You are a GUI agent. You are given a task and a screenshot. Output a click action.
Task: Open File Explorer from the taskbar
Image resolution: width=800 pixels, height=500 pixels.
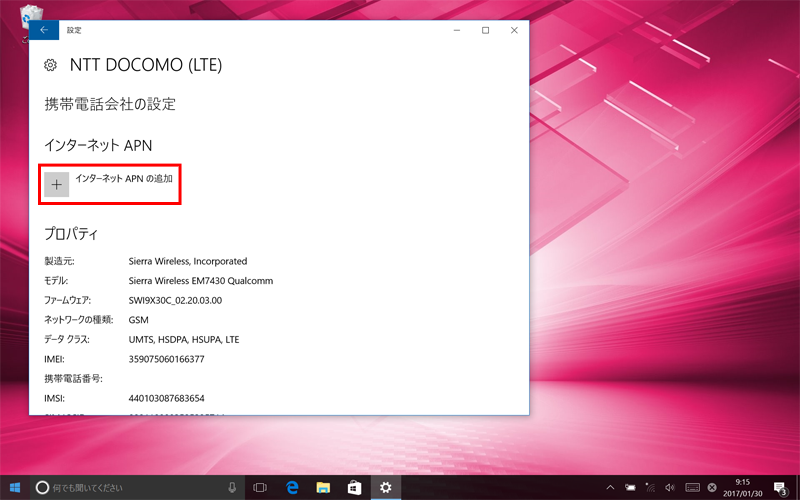pos(323,488)
